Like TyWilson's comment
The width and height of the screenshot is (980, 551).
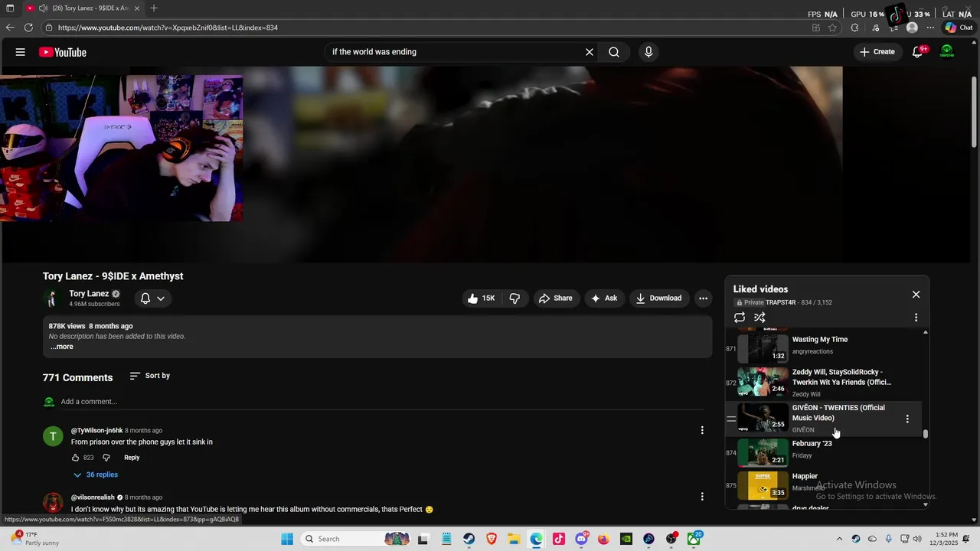[76, 458]
